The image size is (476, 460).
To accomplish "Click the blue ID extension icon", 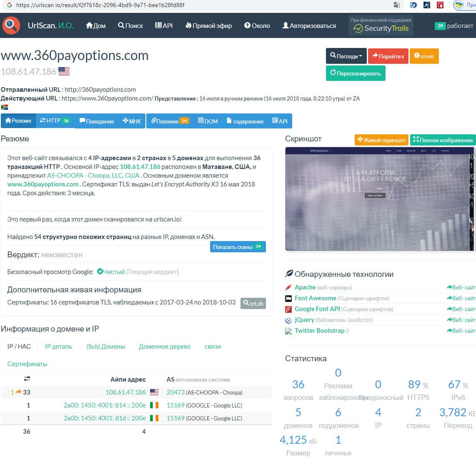I will 413,5.
